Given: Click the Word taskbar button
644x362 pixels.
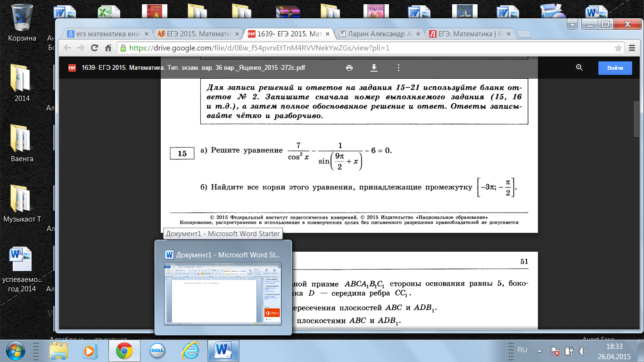Looking at the screenshot, I should click(x=223, y=351).
